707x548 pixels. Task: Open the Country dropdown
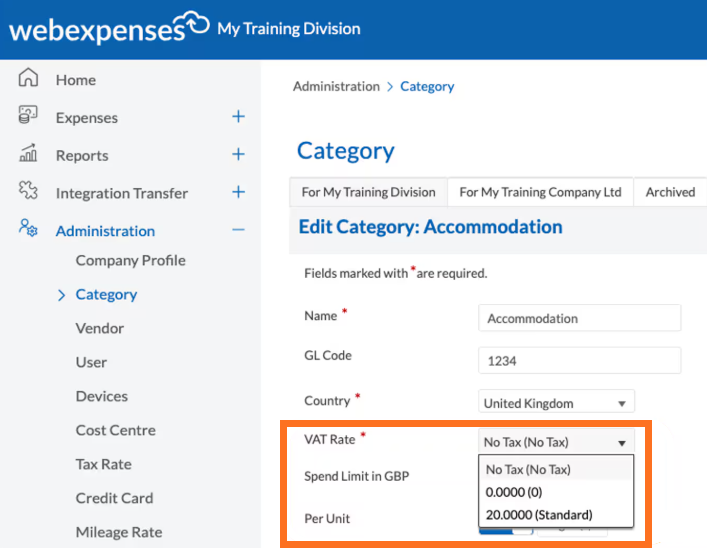556,402
